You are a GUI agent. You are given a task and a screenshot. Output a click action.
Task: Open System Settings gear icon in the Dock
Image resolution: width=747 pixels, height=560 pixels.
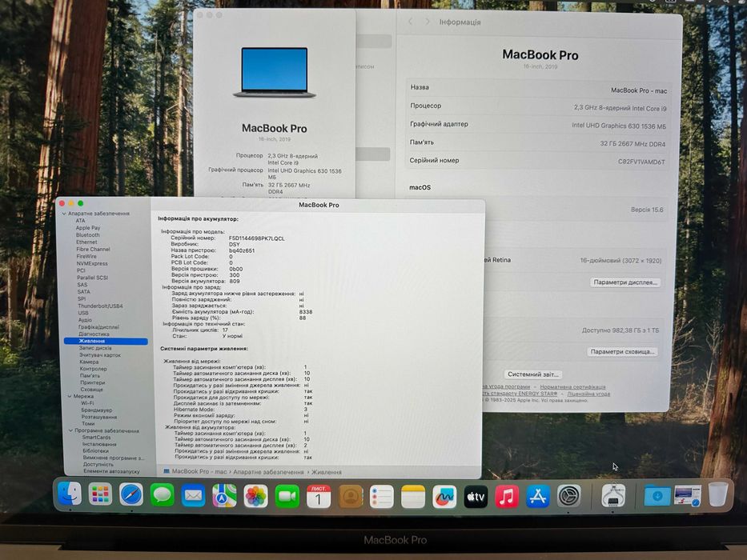(x=568, y=496)
